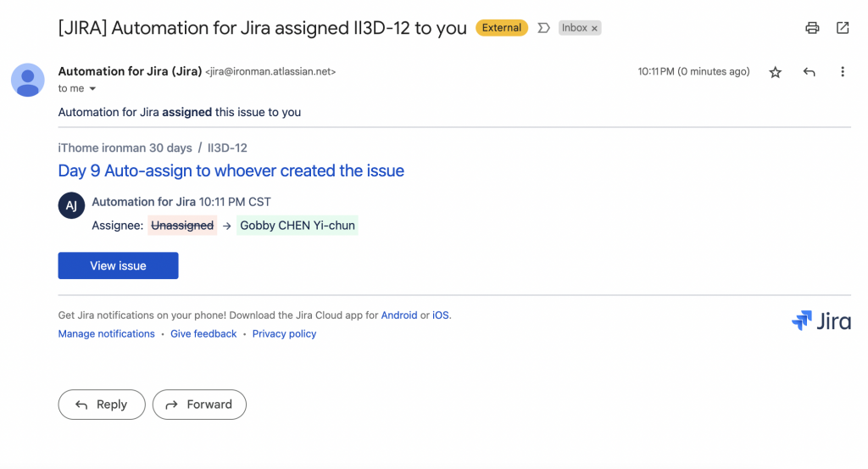Click the Reply button below the message
The height and width of the screenshot is (469, 868).
coord(102,405)
